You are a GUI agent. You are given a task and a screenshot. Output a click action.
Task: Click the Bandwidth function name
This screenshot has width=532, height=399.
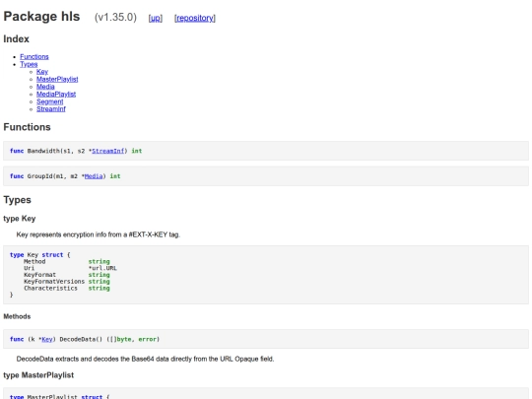point(43,151)
